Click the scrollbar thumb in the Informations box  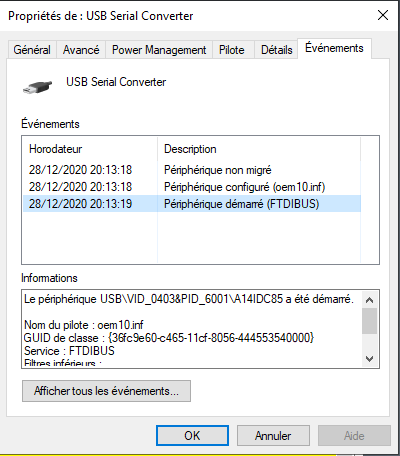pos(369,321)
